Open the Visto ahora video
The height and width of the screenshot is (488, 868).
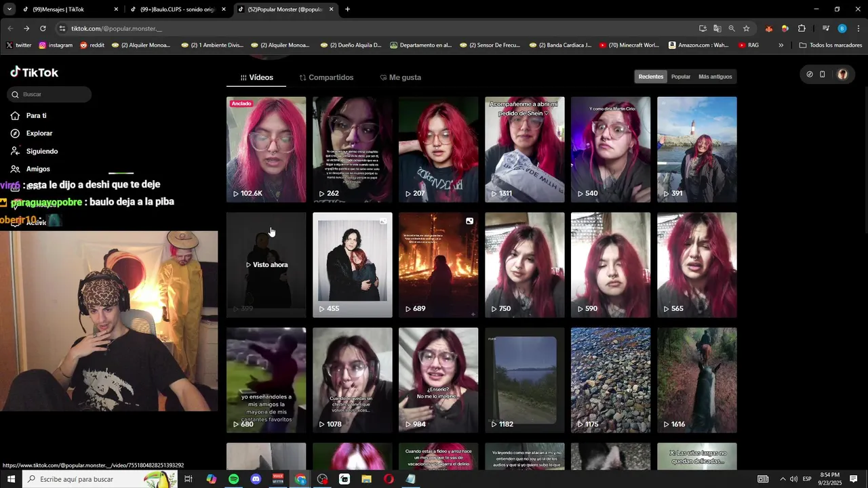pos(266,265)
